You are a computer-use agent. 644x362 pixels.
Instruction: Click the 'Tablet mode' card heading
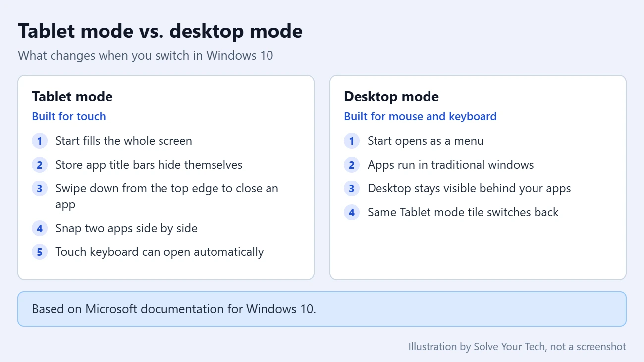(72, 96)
